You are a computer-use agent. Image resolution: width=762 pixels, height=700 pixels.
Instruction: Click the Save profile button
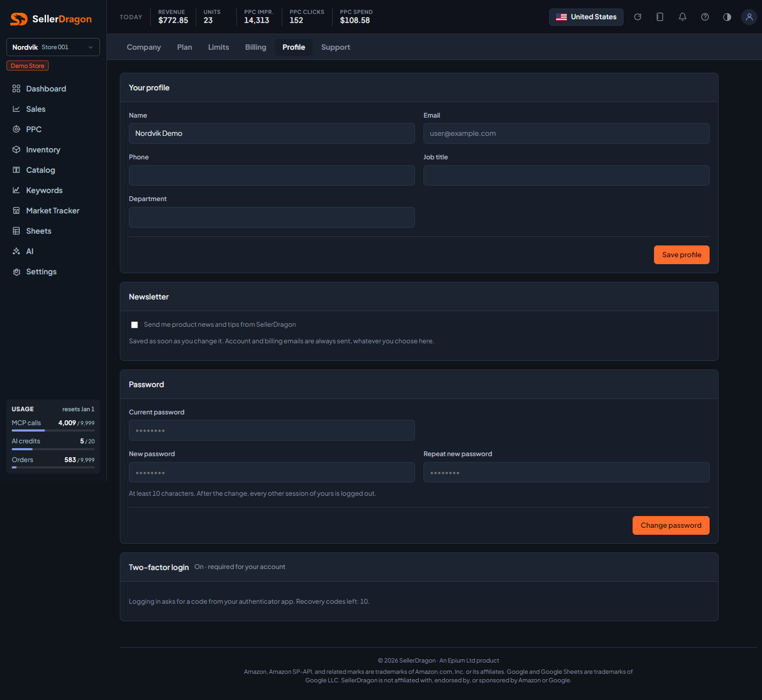click(x=682, y=255)
